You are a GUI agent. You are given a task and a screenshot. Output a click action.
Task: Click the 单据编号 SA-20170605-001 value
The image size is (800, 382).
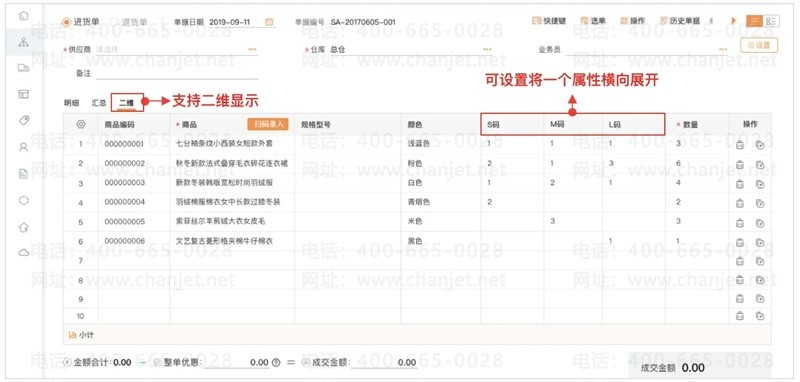[363, 22]
